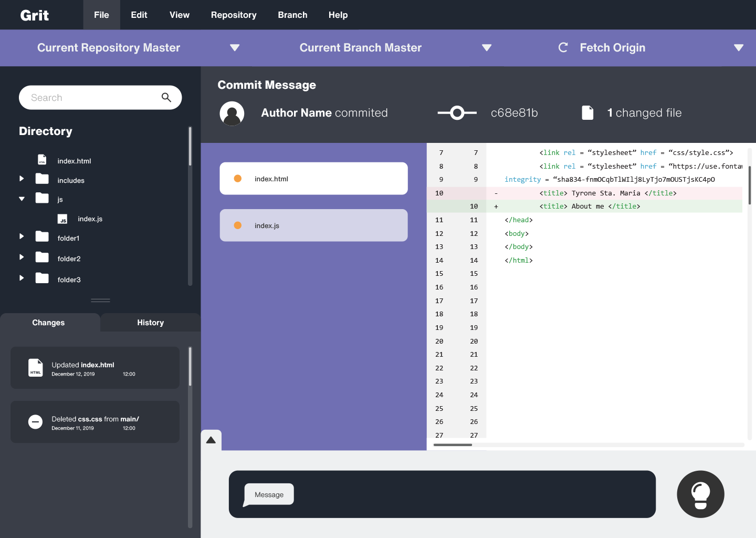Click the horizontal scrollbar under the diff
This screenshot has width=756, height=538.
point(453,445)
